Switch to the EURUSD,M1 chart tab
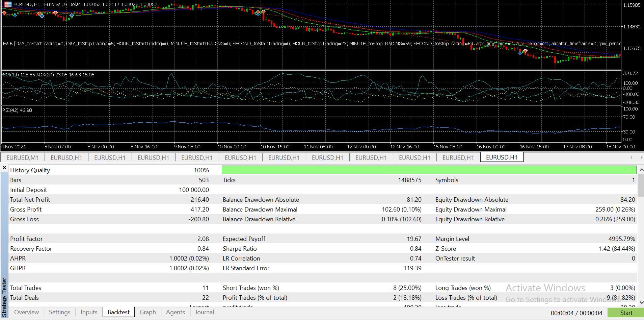644x320 pixels. tap(23, 157)
